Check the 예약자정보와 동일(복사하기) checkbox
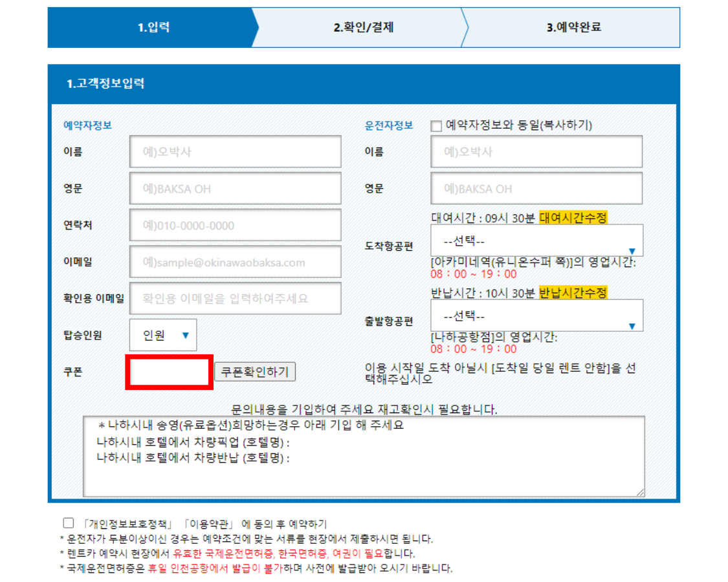728x582 pixels. [x=437, y=125]
